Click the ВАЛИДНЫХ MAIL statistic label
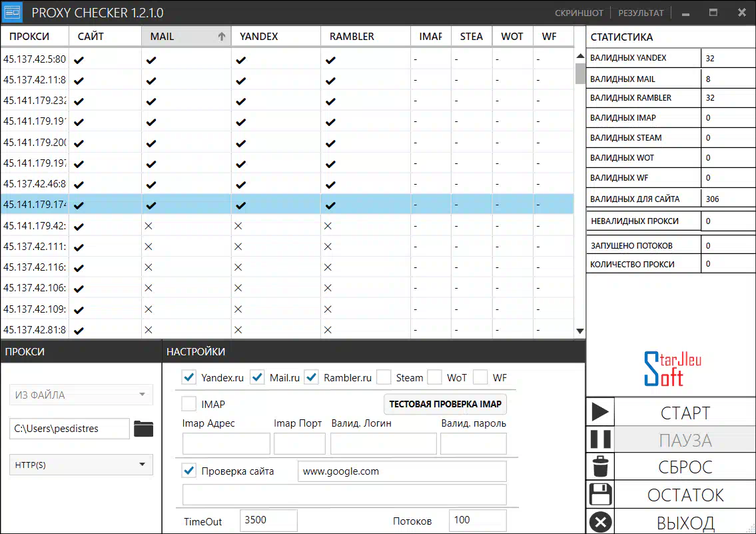Image resolution: width=756 pixels, height=534 pixels. point(622,79)
